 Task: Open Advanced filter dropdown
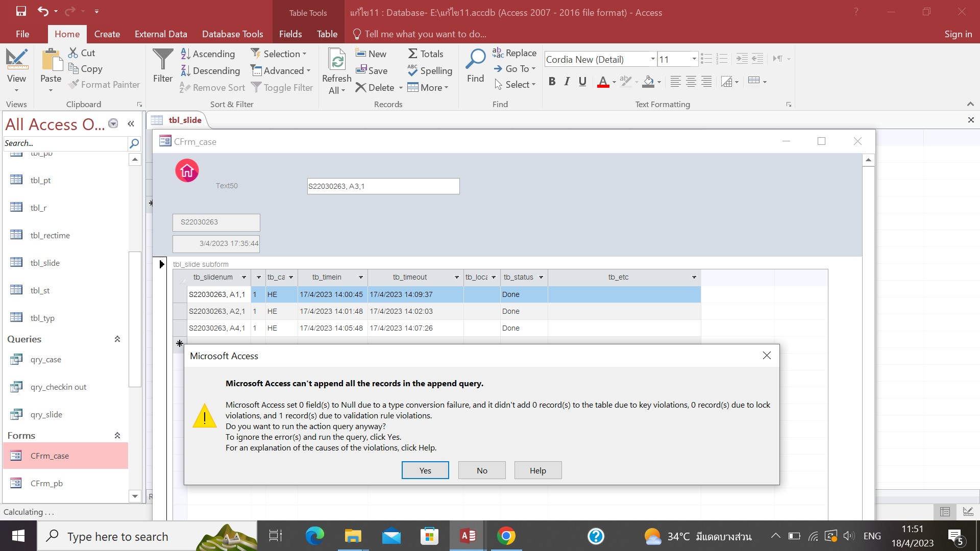point(280,70)
